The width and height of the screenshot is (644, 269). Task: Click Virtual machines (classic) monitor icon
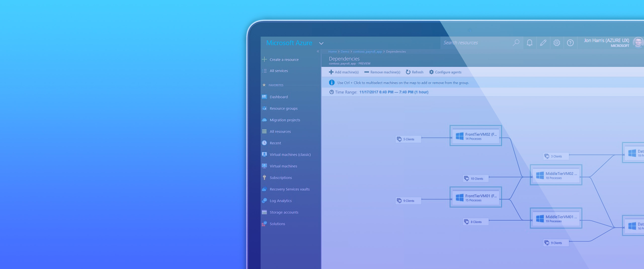pos(264,154)
